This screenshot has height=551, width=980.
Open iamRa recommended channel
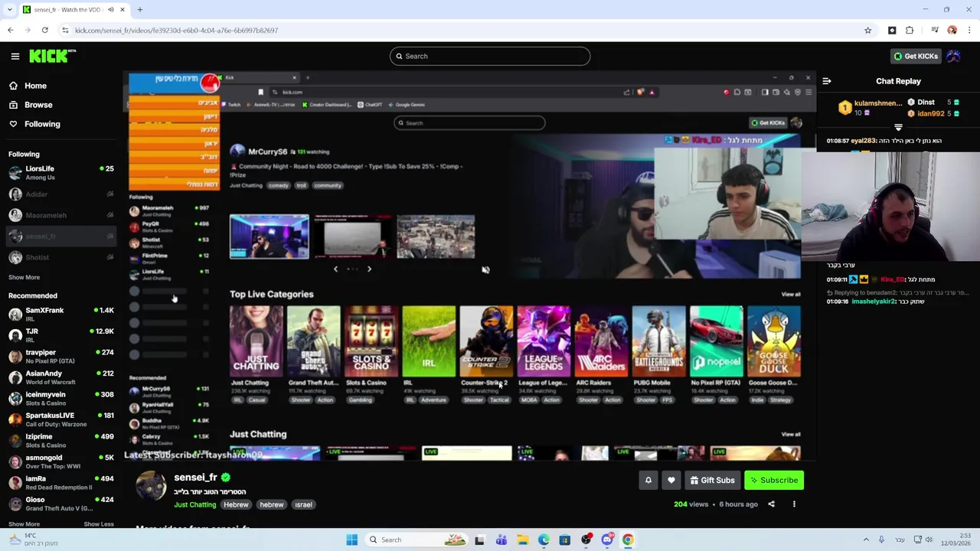[x=61, y=482]
